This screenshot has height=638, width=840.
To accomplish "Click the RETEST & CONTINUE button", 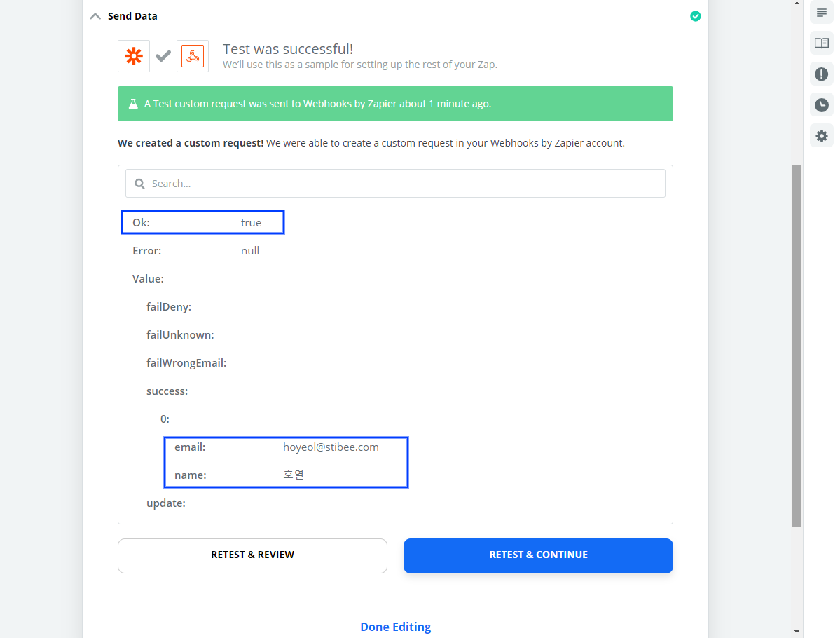I will pos(538,555).
